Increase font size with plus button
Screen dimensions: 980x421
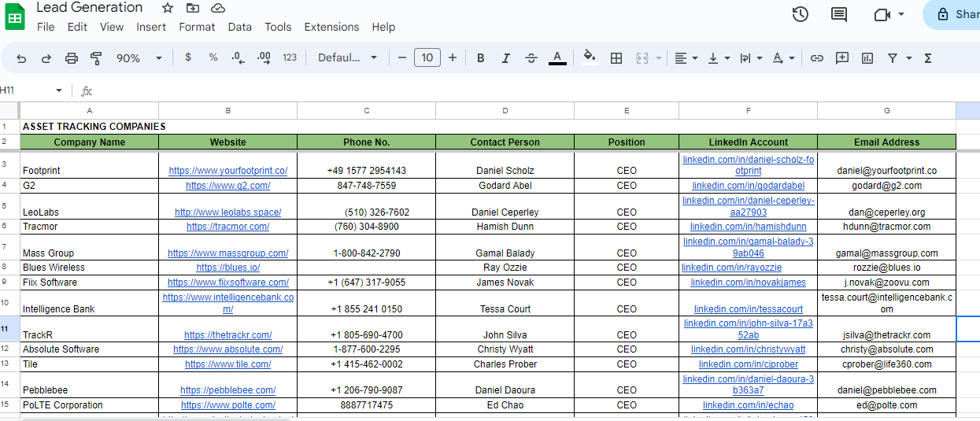(453, 57)
